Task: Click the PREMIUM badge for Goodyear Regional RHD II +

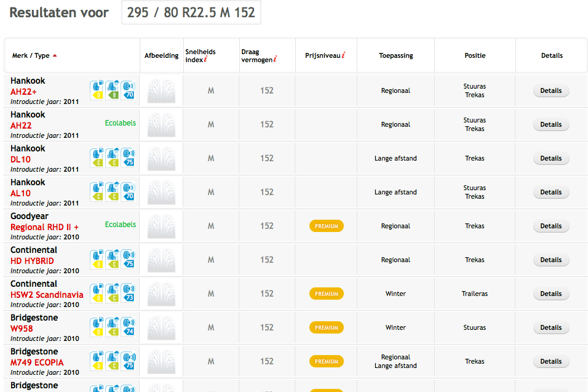Action: tap(327, 226)
